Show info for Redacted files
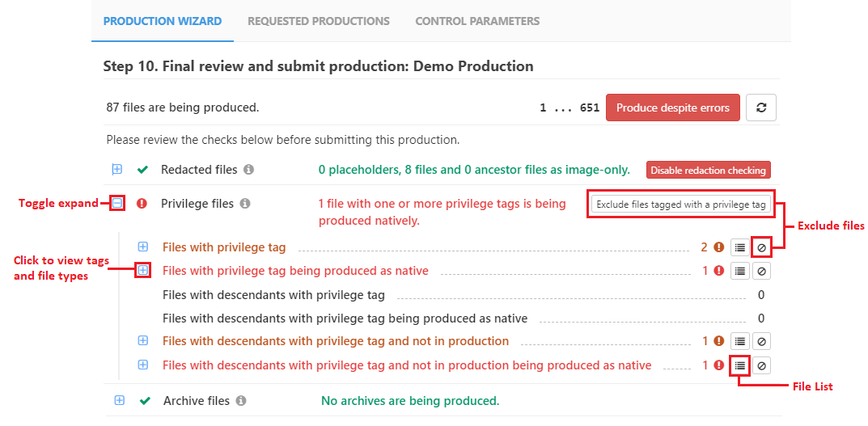This screenshot has height=426, width=868. tap(248, 170)
